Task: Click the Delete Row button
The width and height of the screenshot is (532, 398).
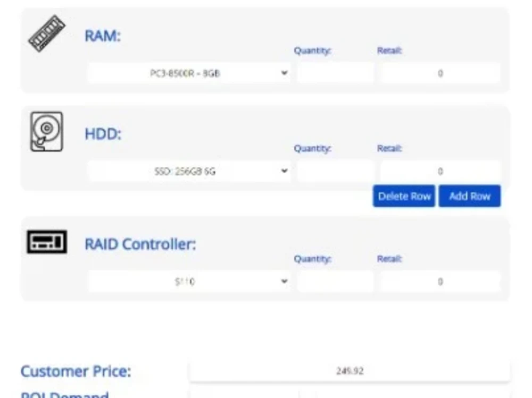Action: (404, 196)
